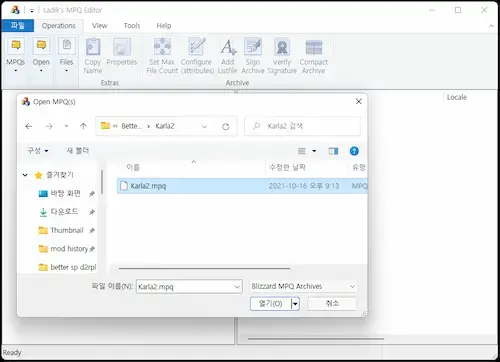The image size is (500, 362).
Task: Click the sidebar vertical scrollbar
Action: 102,182
